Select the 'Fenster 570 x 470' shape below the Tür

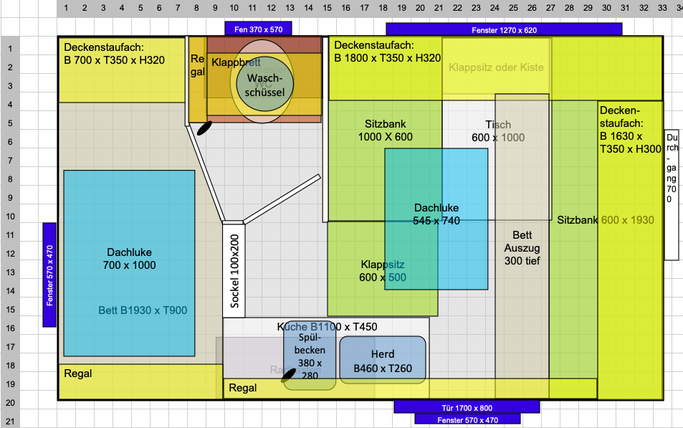(x=467, y=420)
